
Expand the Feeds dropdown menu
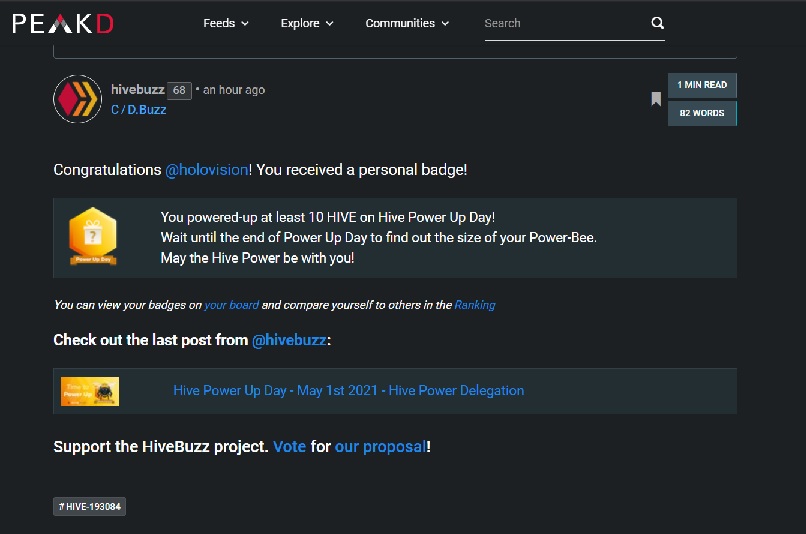tap(226, 23)
